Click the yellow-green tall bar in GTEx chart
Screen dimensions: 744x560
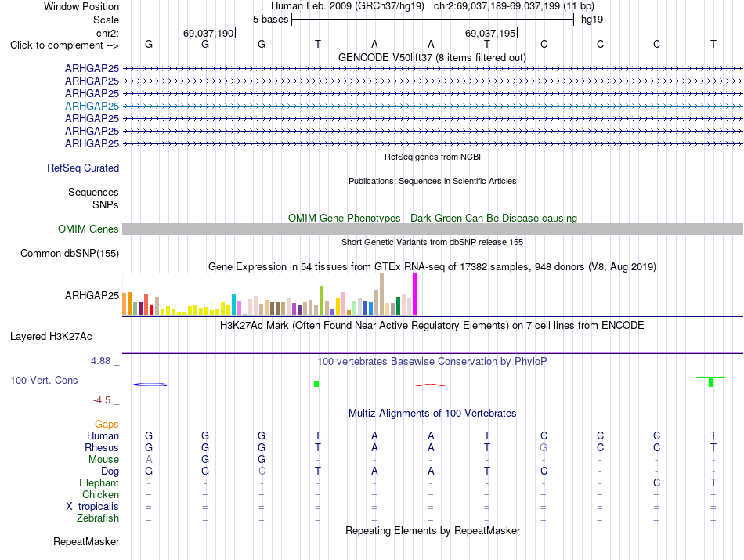(321, 301)
